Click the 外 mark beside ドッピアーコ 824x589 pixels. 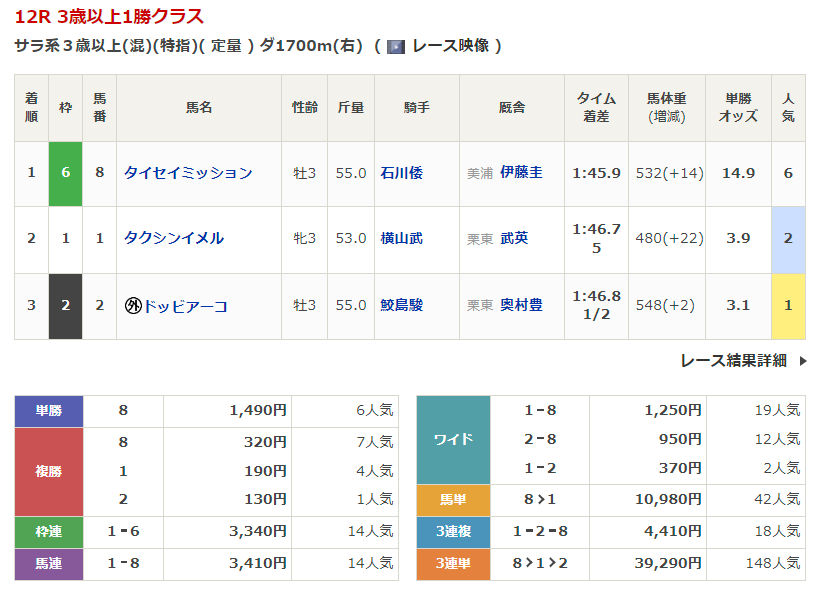[x=132, y=306]
